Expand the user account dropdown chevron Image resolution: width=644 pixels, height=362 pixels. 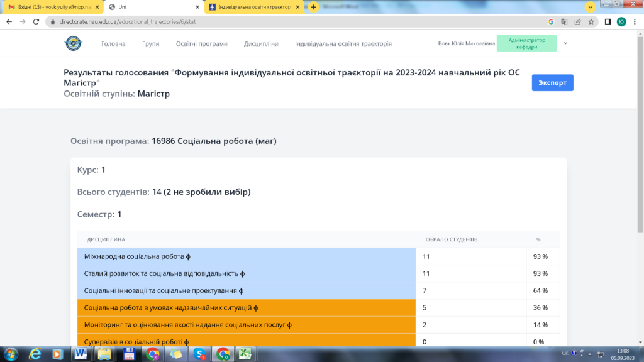pos(565,43)
